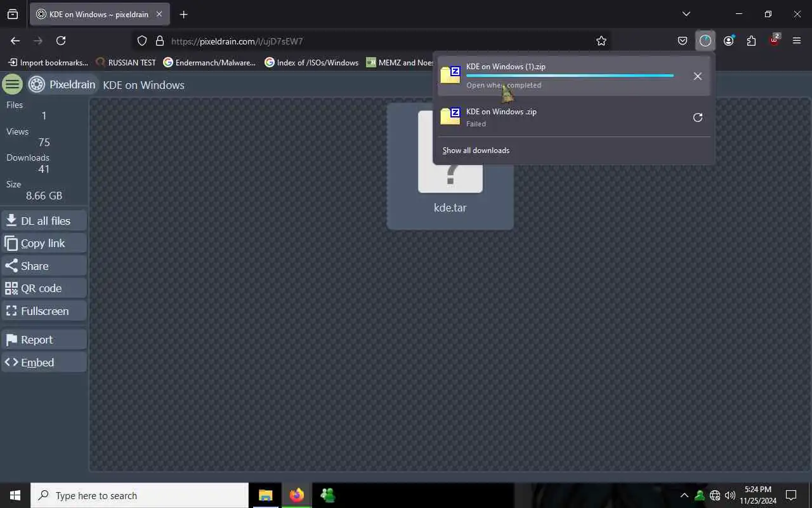Open the Windows Start menu
The width and height of the screenshot is (812, 508).
[x=15, y=495]
